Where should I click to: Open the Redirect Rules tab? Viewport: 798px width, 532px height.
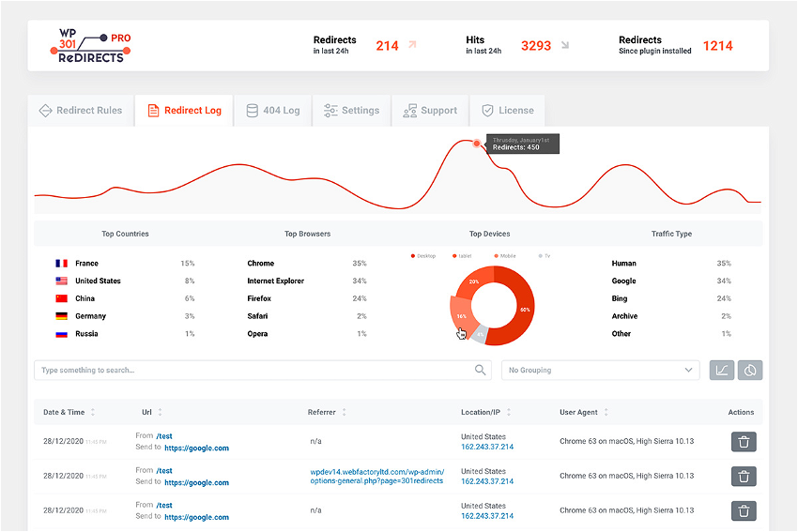pyautogui.click(x=81, y=111)
